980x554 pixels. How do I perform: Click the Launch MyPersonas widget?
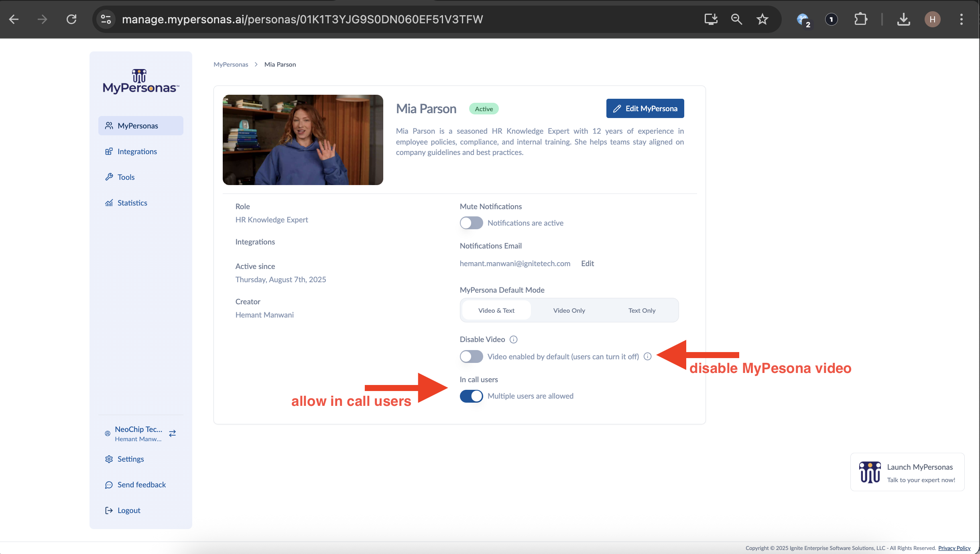click(x=907, y=472)
